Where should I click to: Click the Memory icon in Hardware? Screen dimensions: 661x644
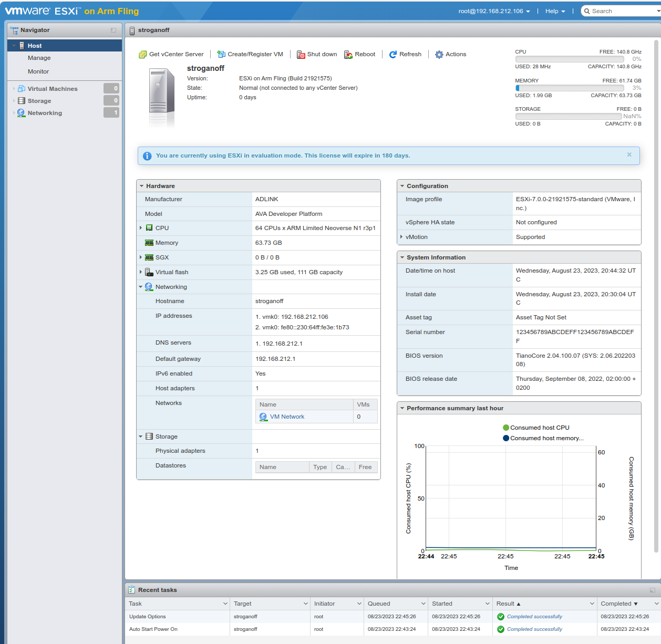coord(149,243)
